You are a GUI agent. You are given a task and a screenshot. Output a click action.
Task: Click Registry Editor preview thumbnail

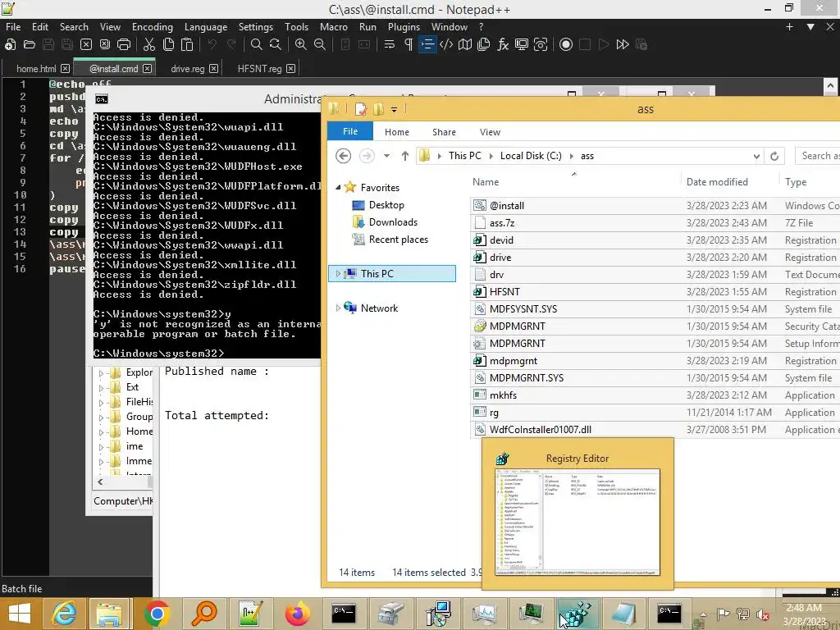click(x=577, y=523)
